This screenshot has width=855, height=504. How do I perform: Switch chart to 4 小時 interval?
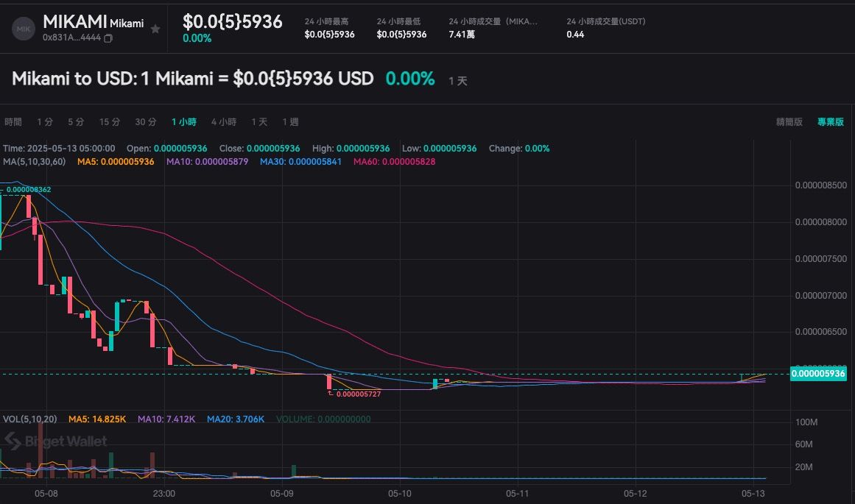coord(224,122)
